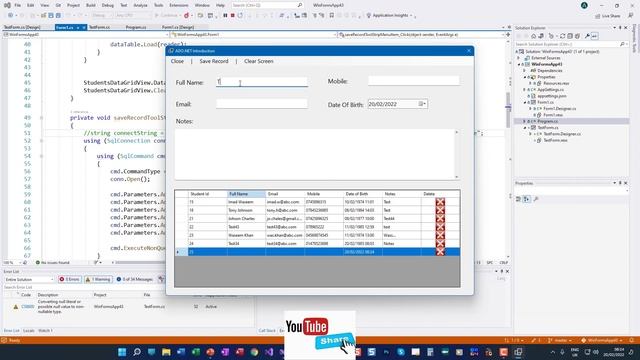Click the Email text box
This screenshot has height=360, width=640.
[262, 104]
